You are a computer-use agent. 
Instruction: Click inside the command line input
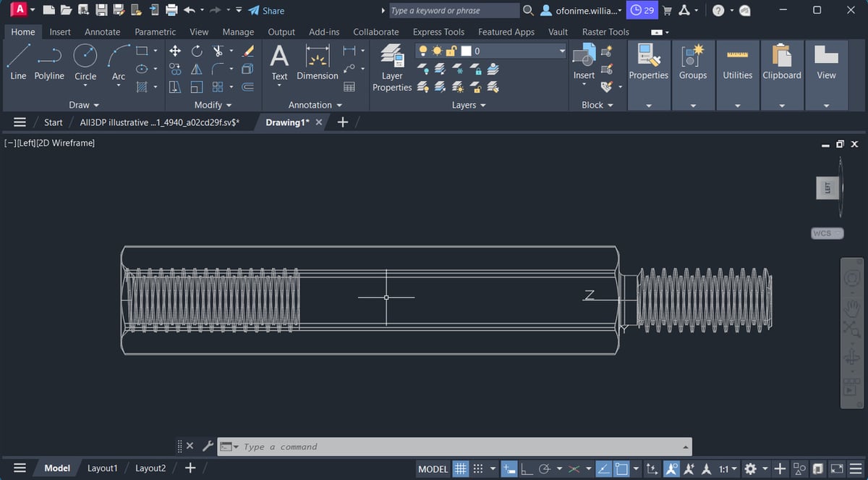[x=362, y=446]
